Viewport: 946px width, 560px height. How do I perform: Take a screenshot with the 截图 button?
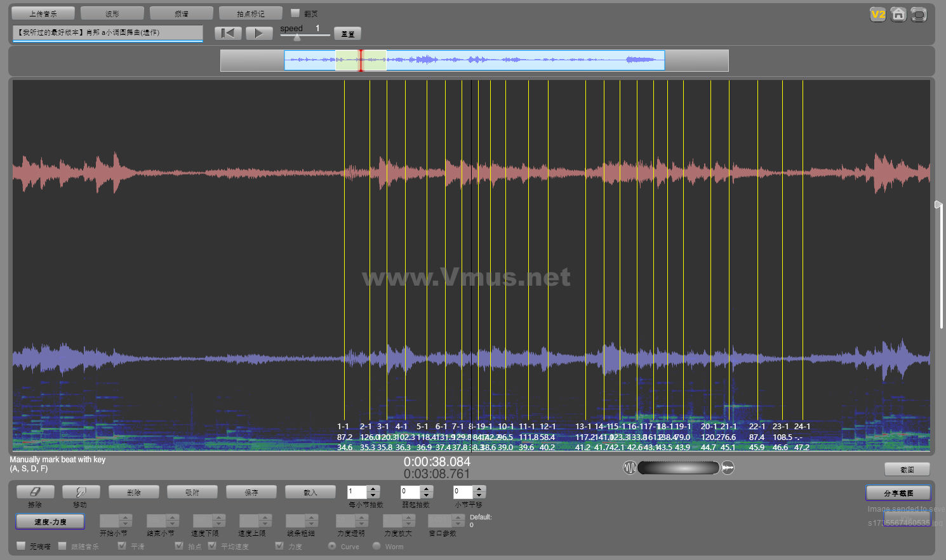coord(907,469)
